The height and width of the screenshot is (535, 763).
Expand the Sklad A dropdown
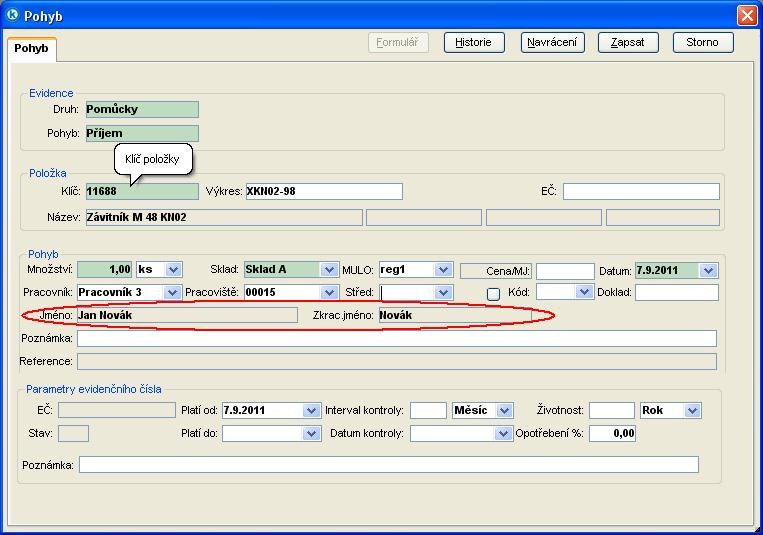329,269
